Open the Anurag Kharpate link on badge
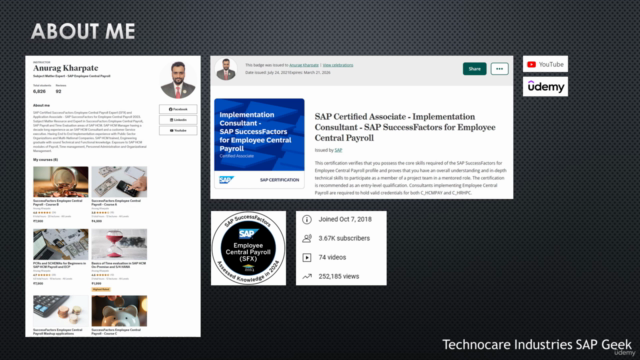The height and width of the screenshot is (360, 640). pyautogui.click(x=304, y=65)
